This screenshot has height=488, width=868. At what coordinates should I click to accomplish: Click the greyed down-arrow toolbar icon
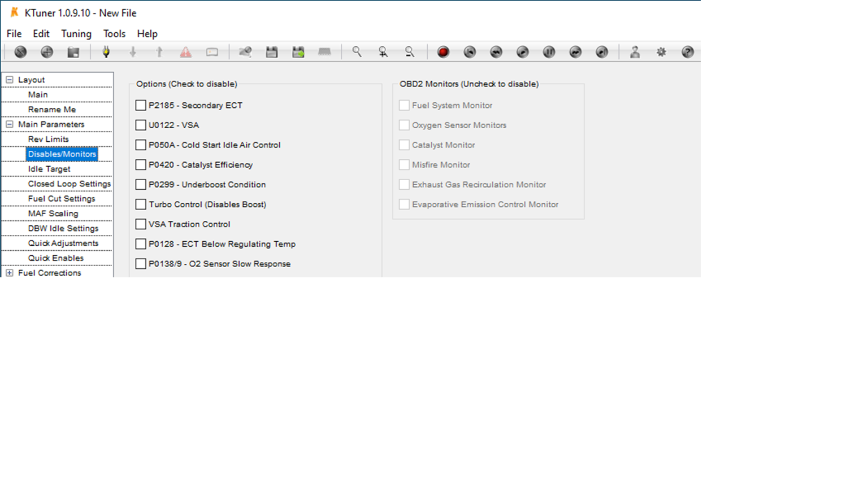pos(133,52)
